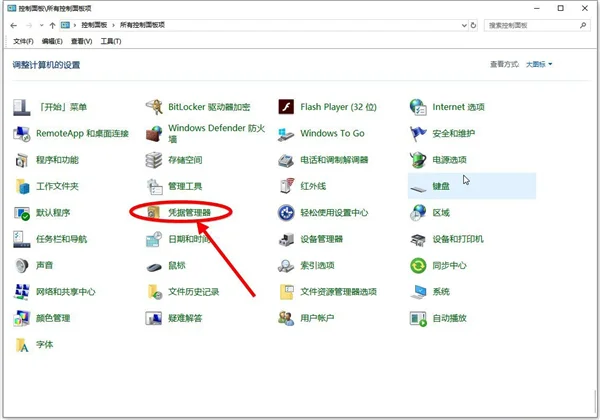The width and height of the screenshot is (600, 420).
Task: Open 存储空间 drives icon
Action: [154, 160]
